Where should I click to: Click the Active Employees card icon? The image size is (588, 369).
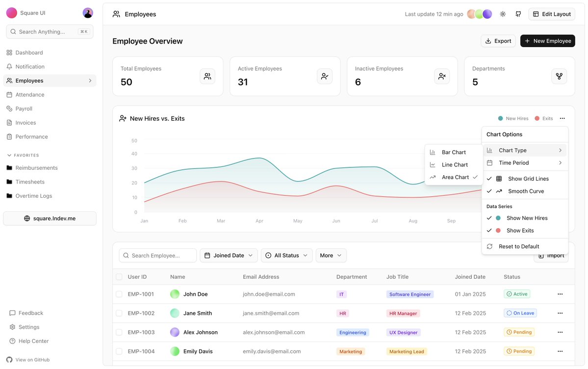point(325,76)
